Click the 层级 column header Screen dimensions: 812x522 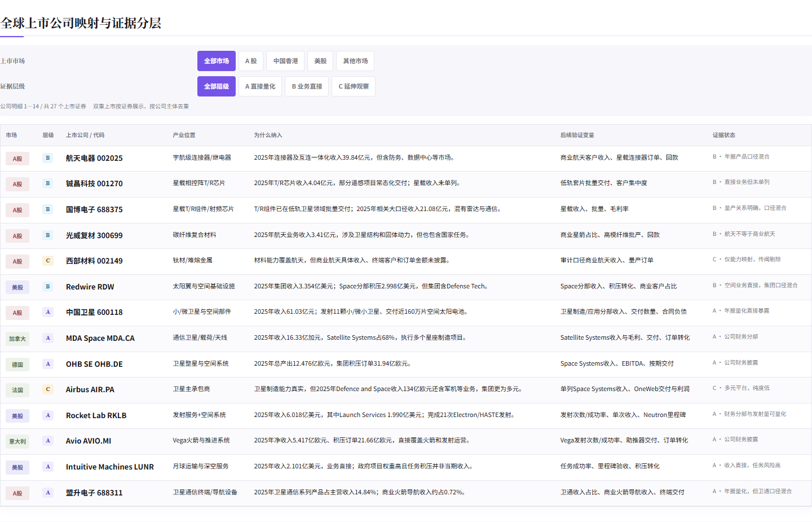[48, 135]
